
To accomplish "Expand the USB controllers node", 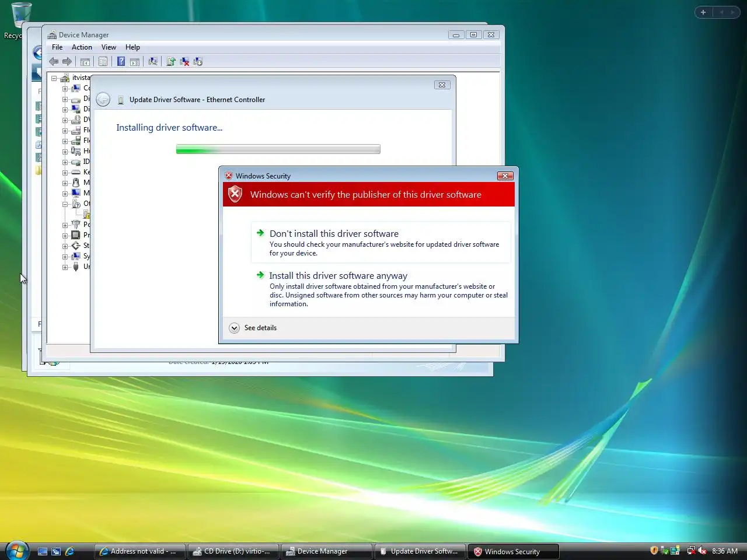I will (65, 267).
